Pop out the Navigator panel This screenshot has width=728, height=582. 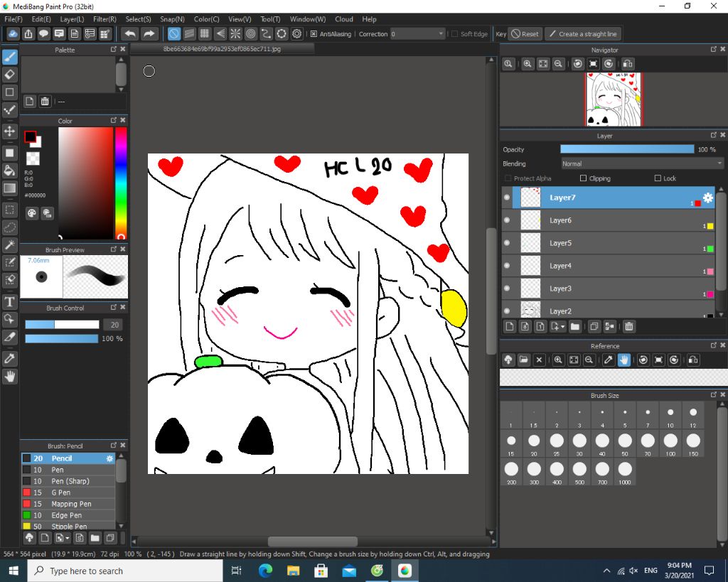[x=714, y=49]
